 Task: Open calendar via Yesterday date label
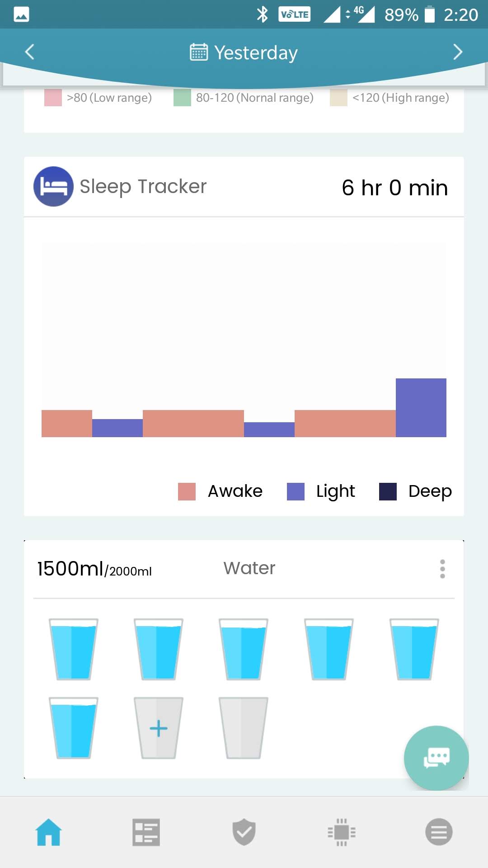pos(244,52)
